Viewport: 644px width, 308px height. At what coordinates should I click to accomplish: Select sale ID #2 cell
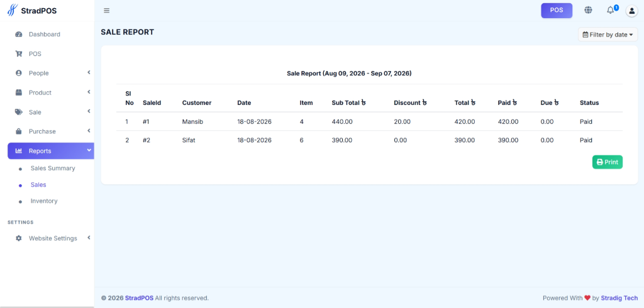[x=147, y=140]
